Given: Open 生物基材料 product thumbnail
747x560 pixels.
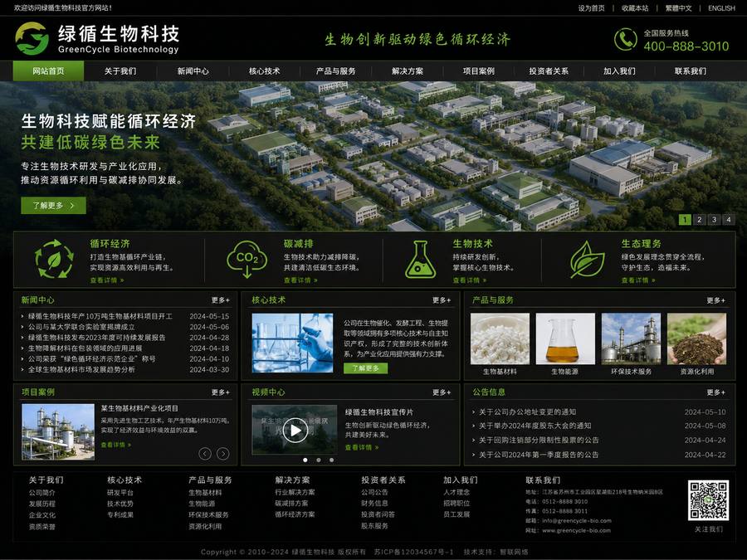Looking at the screenshot, I should [x=500, y=338].
